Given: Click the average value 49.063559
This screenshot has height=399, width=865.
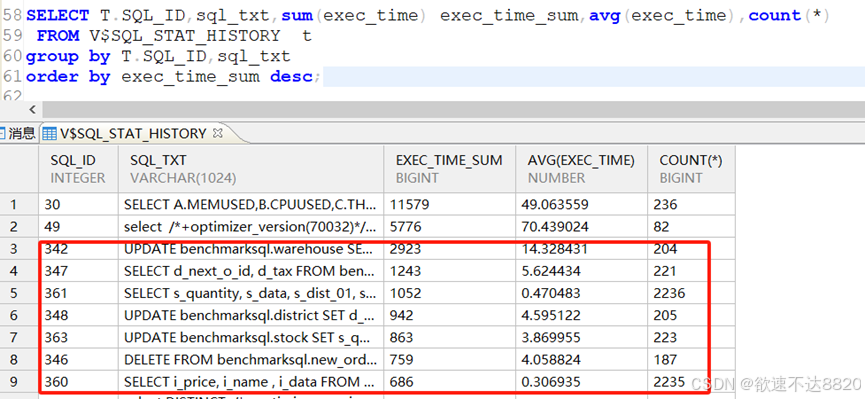Looking at the screenshot, I should 581,205.
